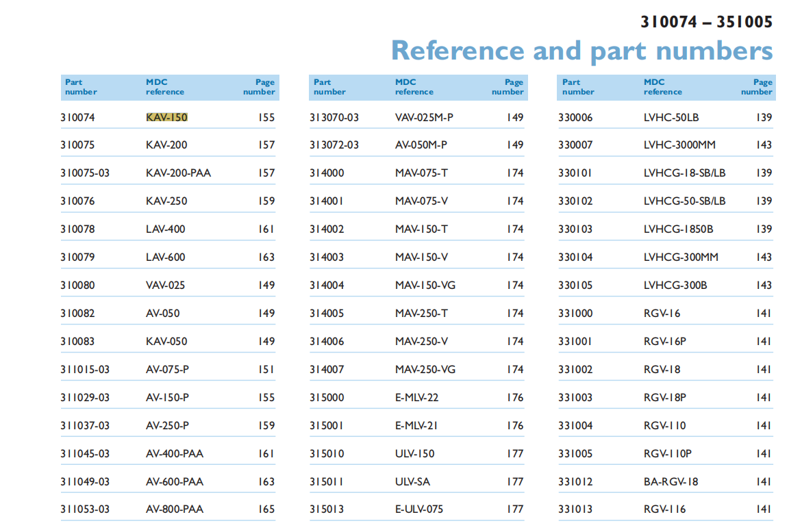This screenshot has height=532, width=789.
Task: Select the MAV-150-VG reference
Action: tap(425, 285)
